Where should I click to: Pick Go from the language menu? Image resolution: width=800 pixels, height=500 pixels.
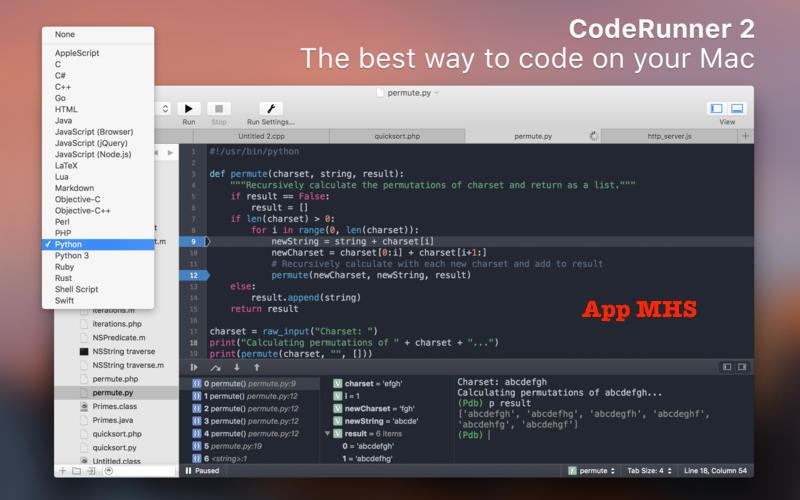tap(98, 98)
